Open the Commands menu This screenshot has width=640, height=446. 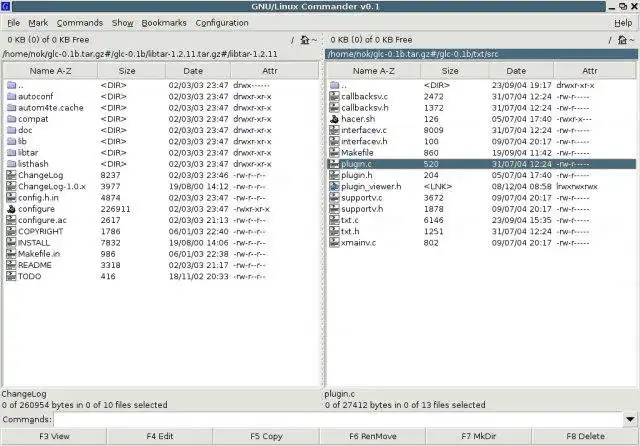[x=80, y=23]
